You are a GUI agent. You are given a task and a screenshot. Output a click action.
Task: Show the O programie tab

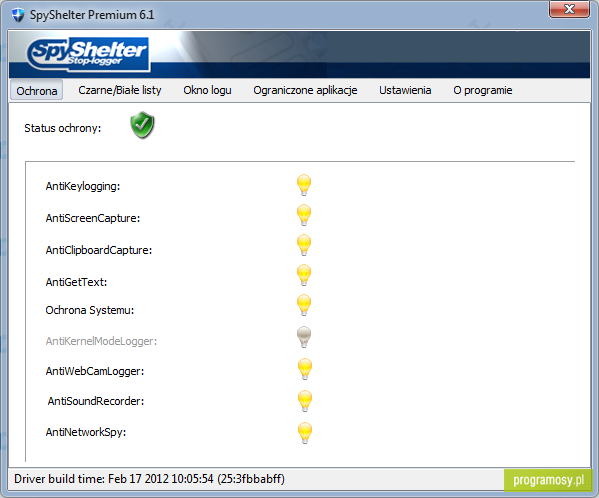[482, 90]
